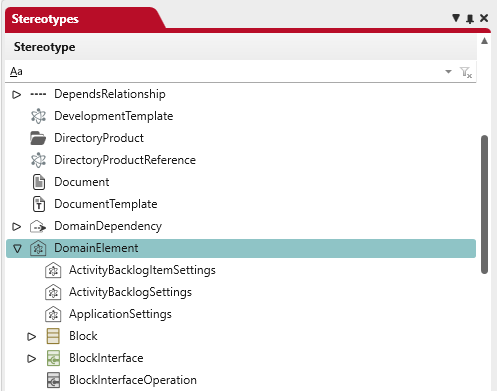Click the ActivityBacklogItemSettings icon

[53, 270]
